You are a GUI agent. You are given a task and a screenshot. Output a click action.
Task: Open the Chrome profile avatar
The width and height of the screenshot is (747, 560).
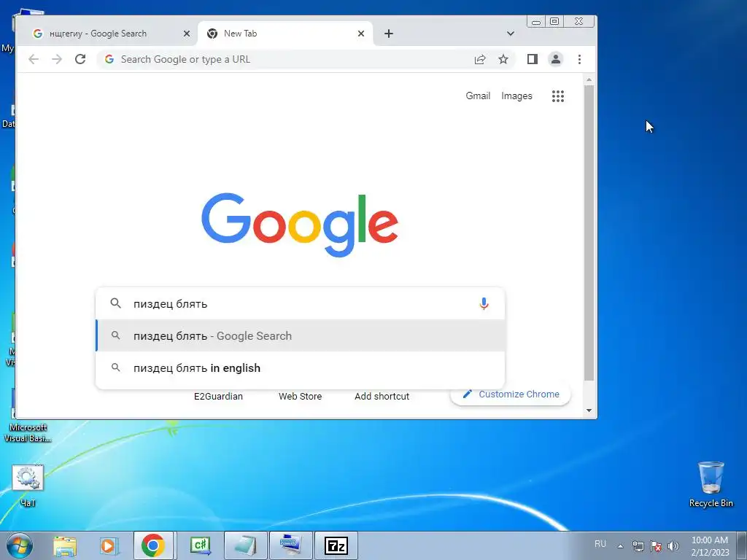(x=555, y=59)
